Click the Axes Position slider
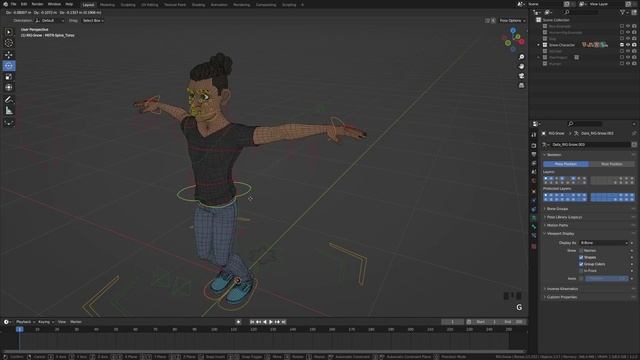Screen dimensions: 640x360 [x=607, y=278]
